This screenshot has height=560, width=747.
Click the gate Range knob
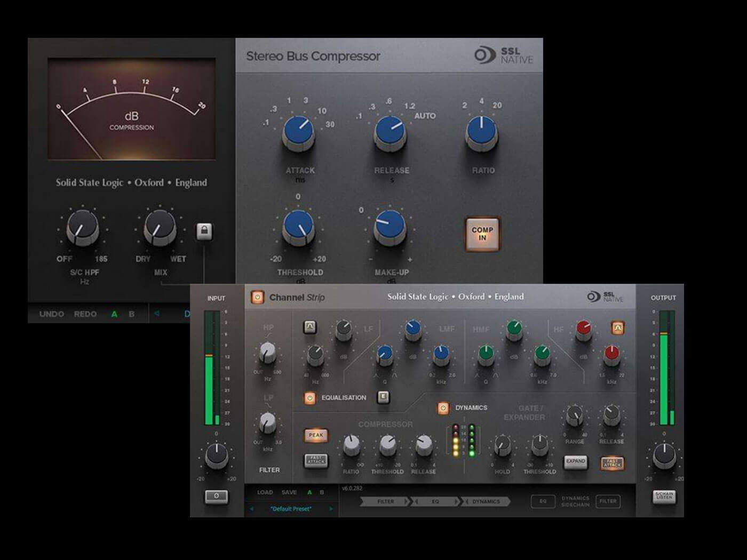tap(575, 415)
